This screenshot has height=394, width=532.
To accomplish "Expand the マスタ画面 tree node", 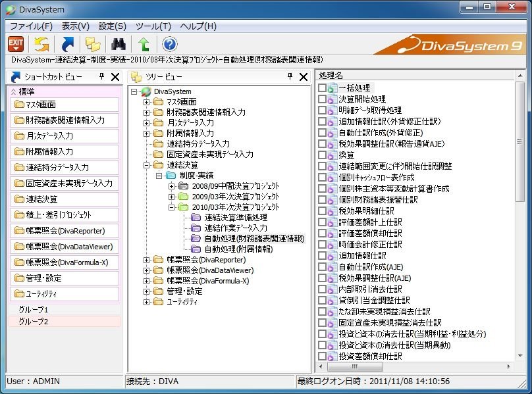I will pos(146,102).
